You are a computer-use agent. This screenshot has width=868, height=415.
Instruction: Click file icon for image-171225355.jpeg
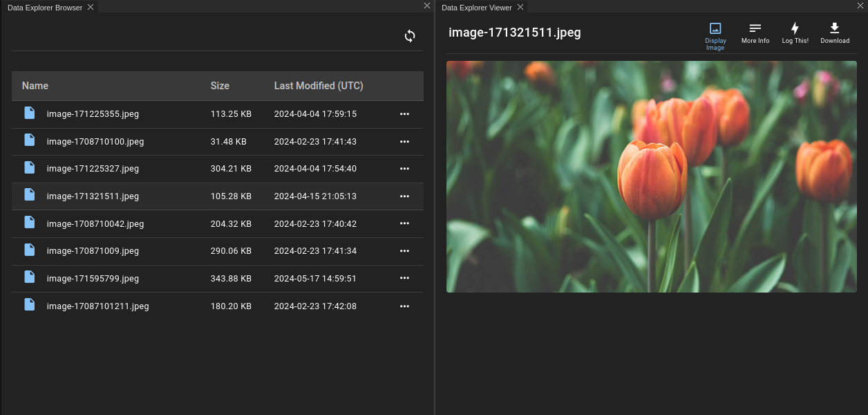pos(29,113)
